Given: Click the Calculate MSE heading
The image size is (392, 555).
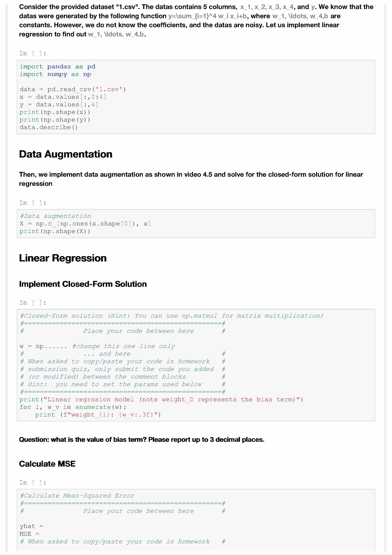Looking at the screenshot, I should tap(47, 464).
